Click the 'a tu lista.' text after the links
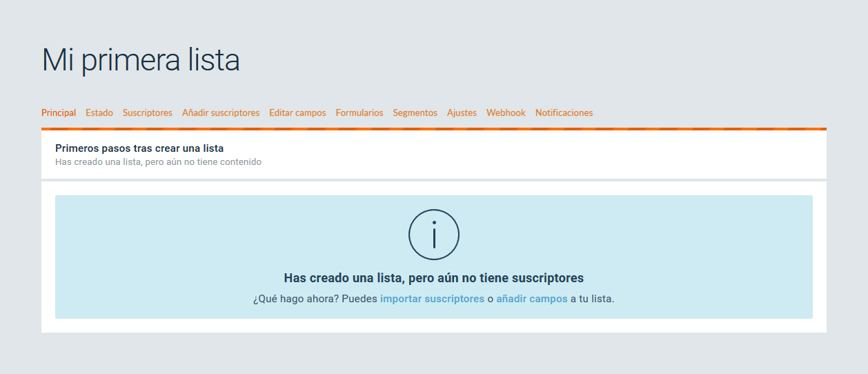868x374 pixels. click(592, 299)
